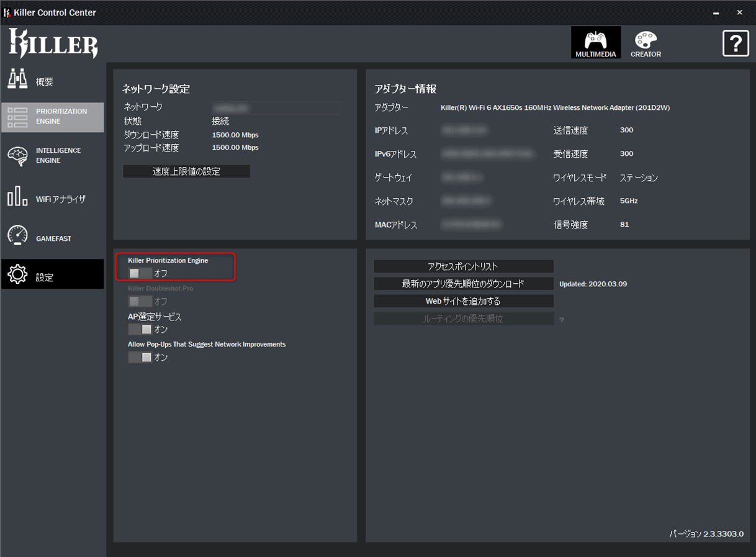Open the PRIORITIZATION ENGINE sidebar tab
The width and height of the screenshot is (756, 557).
(x=53, y=117)
